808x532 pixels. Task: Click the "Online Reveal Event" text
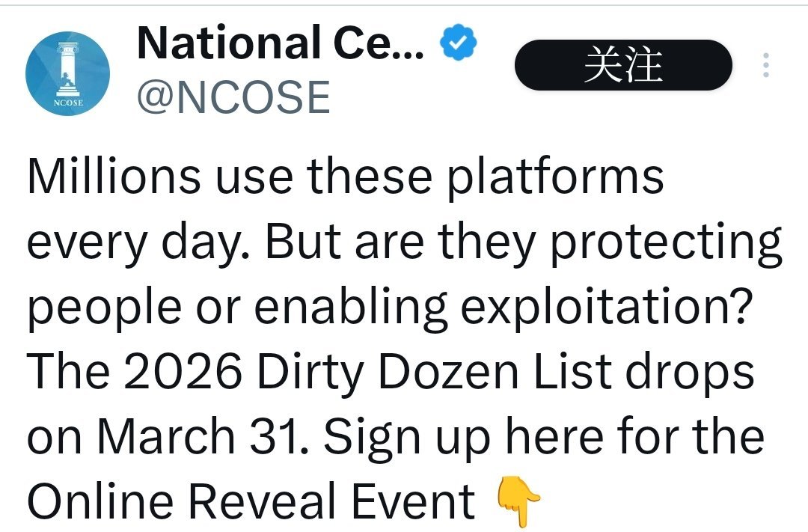click(251, 501)
